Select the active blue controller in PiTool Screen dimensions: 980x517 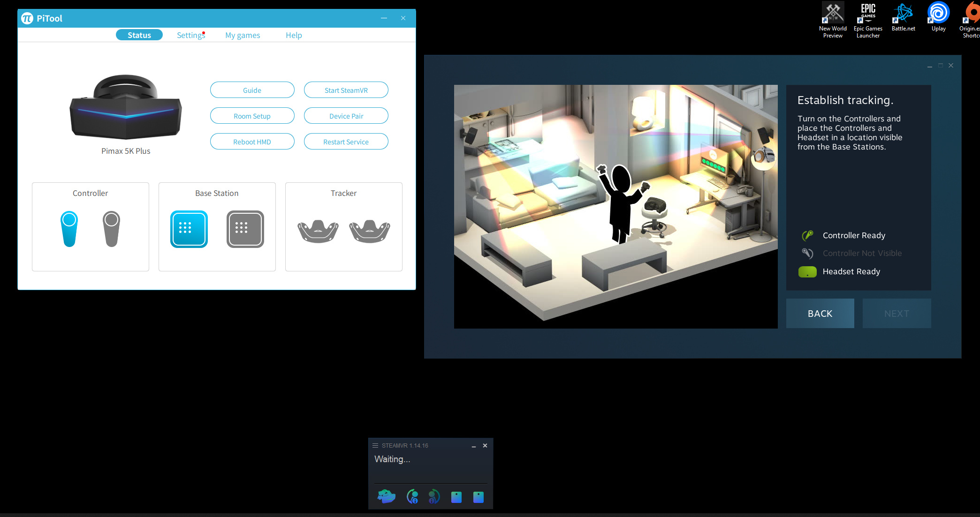69,229
